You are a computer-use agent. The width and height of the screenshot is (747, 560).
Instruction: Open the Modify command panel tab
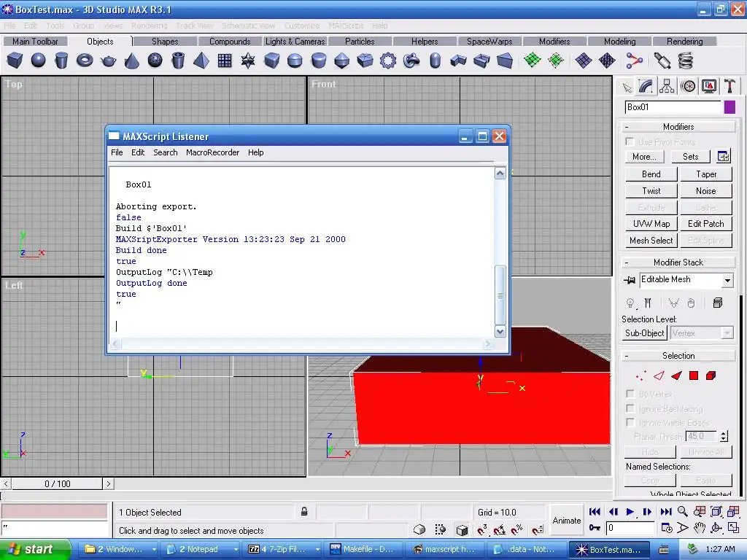click(646, 86)
